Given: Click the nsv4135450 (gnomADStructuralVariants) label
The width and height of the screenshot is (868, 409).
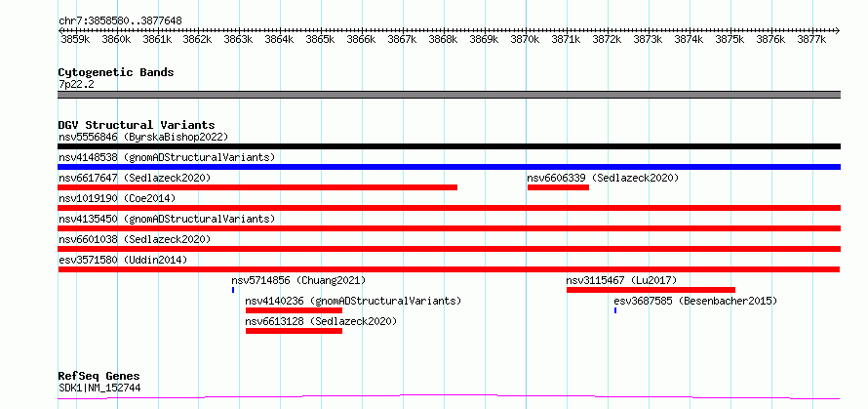Looking at the screenshot, I should (167, 219).
